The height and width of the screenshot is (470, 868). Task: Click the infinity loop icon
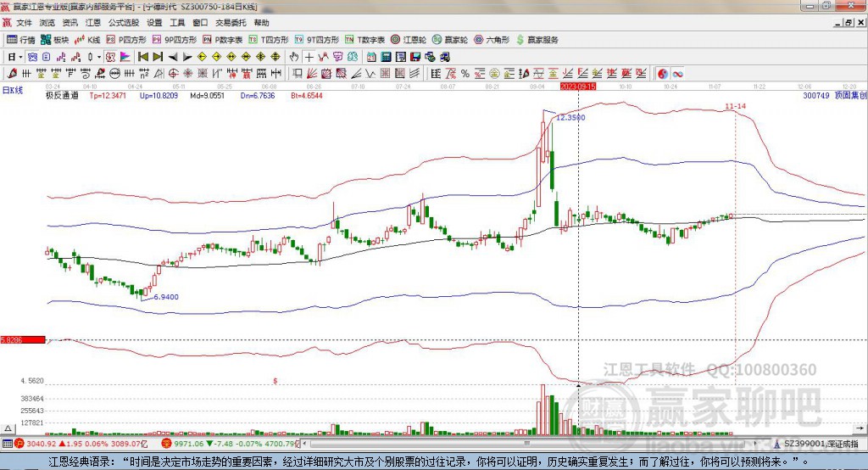tap(677, 74)
